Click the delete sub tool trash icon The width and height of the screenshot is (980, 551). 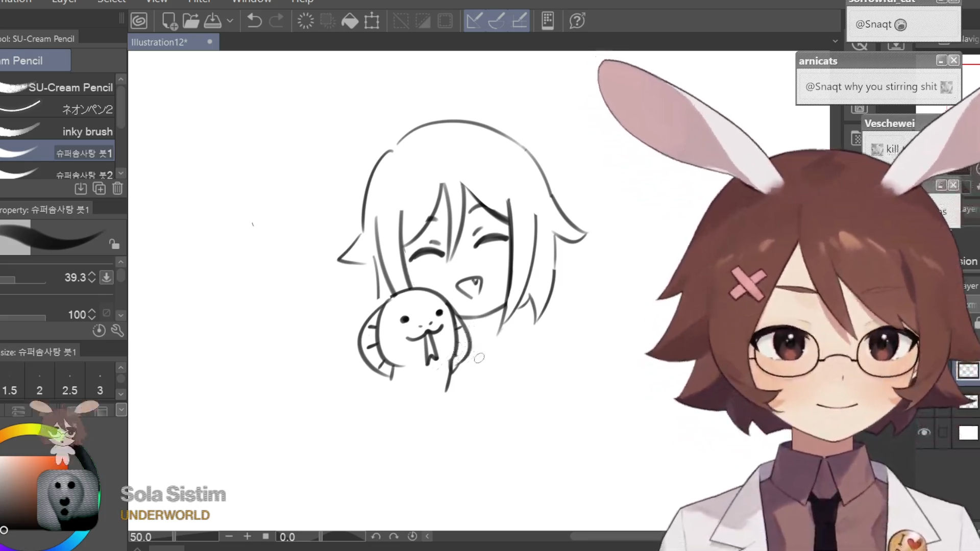(x=117, y=189)
